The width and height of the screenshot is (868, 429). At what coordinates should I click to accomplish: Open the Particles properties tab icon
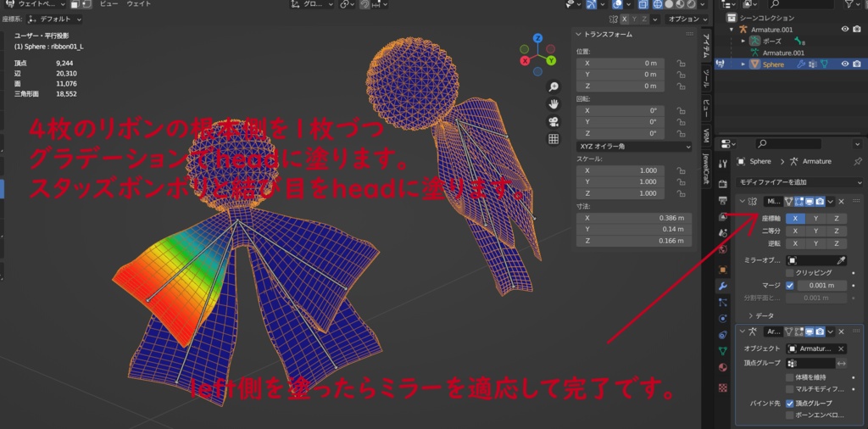point(722,302)
